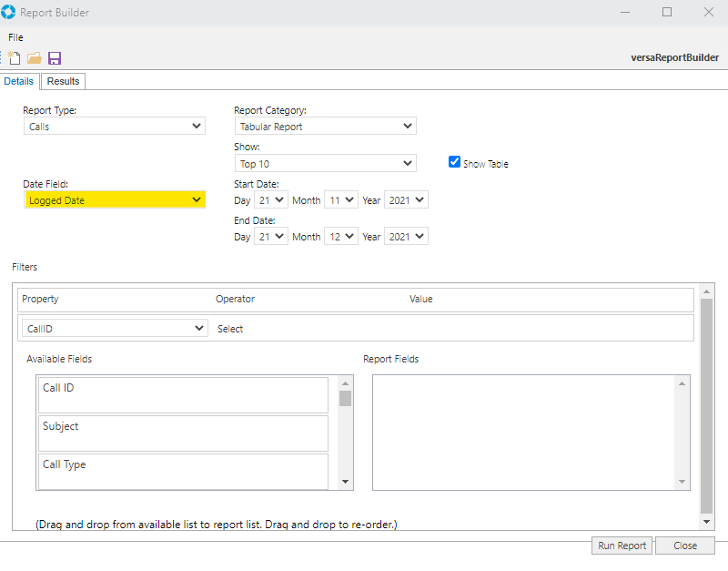Uncheck the Show Table checkbox
728x571 pixels.
click(454, 162)
